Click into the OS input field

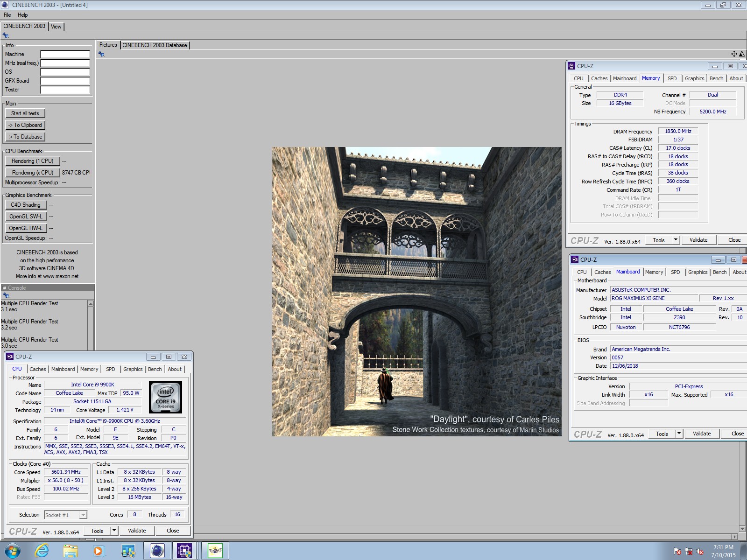pos(65,72)
